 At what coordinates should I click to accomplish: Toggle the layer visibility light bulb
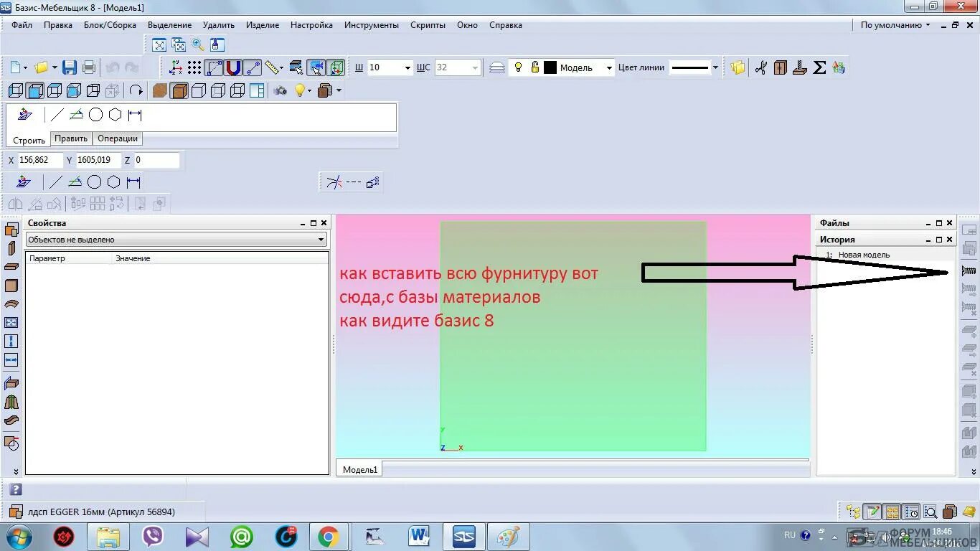pyautogui.click(x=519, y=67)
